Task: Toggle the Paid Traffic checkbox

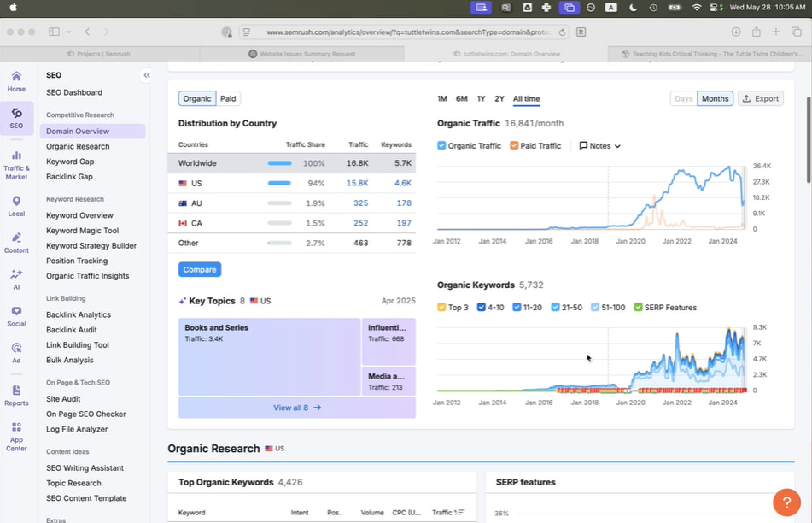Action: (514, 146)
